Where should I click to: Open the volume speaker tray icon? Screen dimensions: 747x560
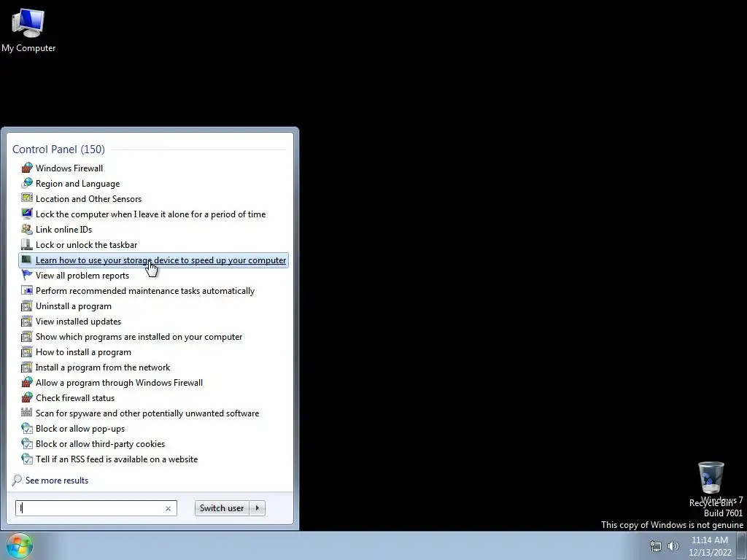pos(673,546)
